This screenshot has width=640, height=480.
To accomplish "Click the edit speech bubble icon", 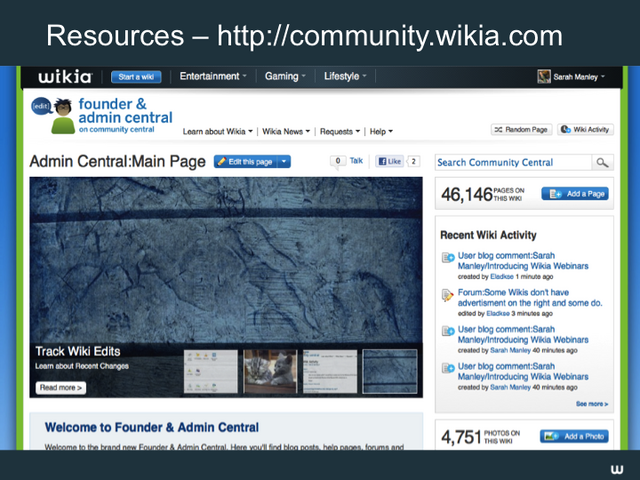I will 41,106.
